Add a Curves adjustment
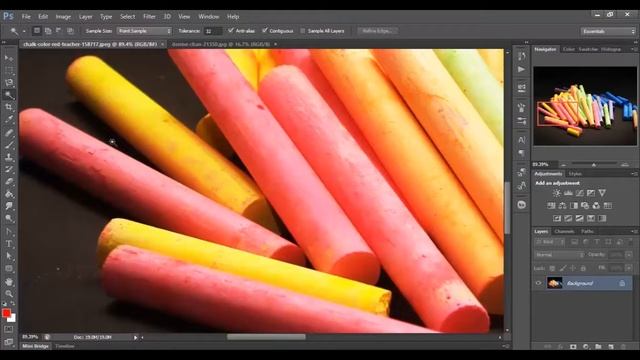 tap(580, 193)
